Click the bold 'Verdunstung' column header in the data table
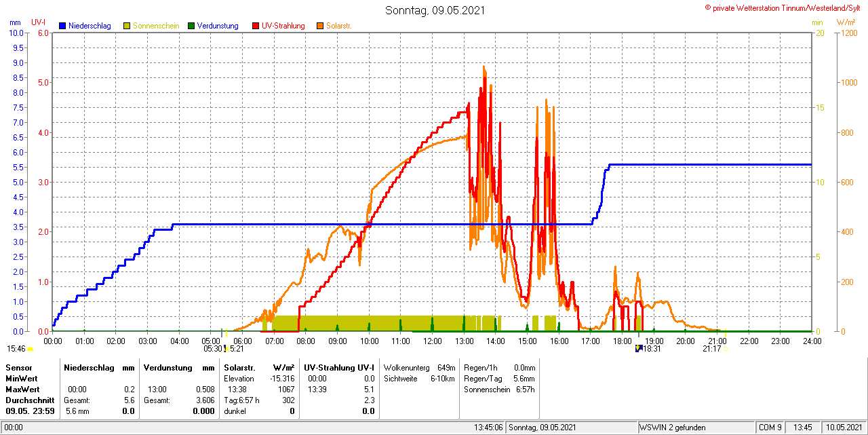 pyautogui.click(x=168, y=368)
